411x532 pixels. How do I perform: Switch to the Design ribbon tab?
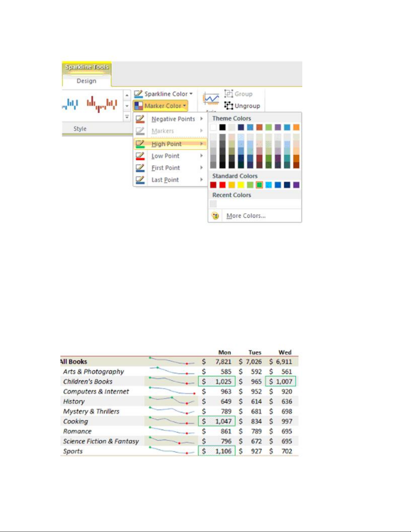click(86, 81)
